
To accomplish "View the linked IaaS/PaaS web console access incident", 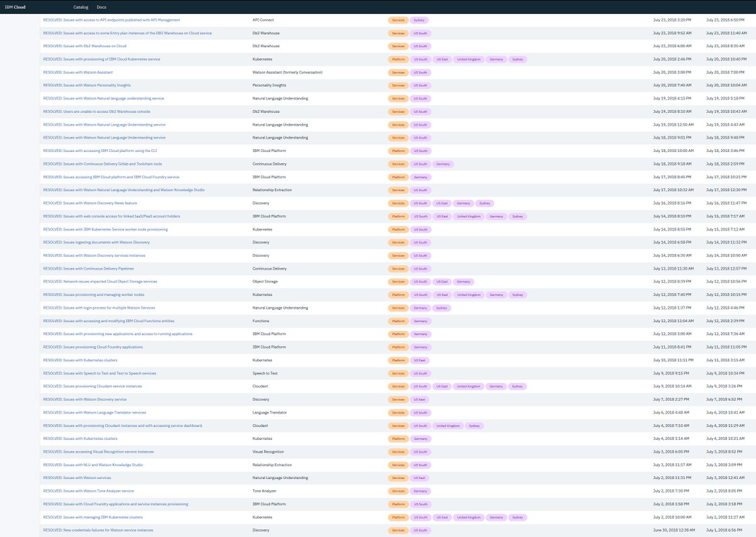I will point(112,216).
